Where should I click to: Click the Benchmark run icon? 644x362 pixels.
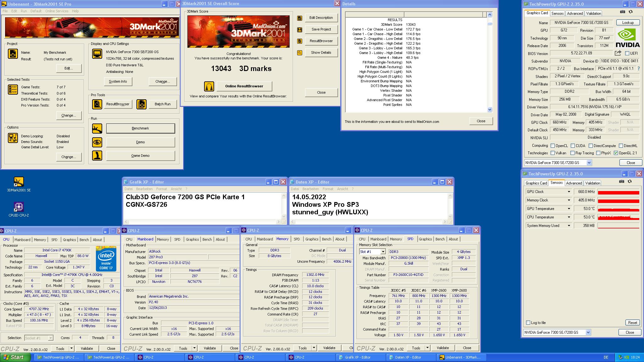tap(97, 128)
